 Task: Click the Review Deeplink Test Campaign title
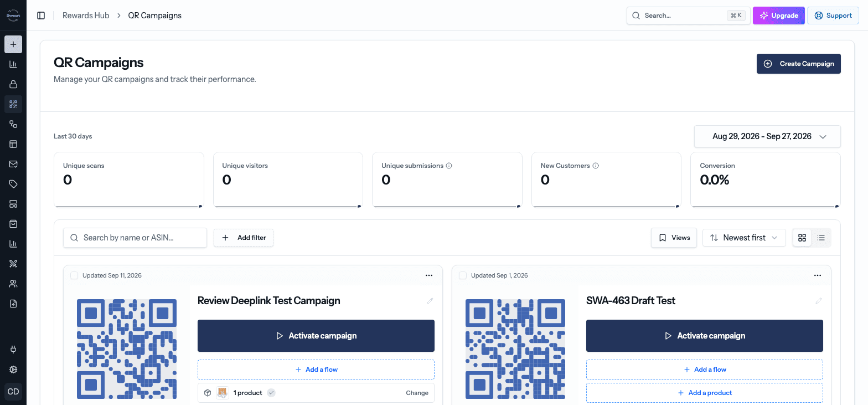(x=269, y=301)
